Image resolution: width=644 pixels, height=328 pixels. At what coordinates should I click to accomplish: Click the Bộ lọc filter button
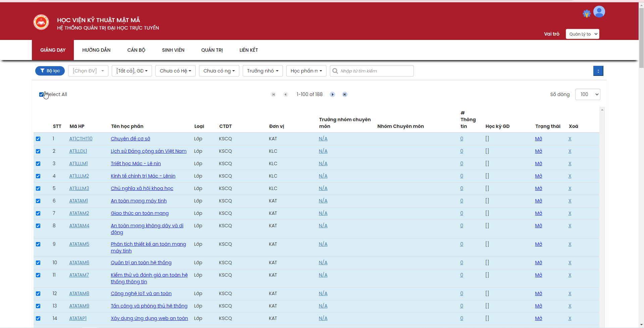click(50, 71)
